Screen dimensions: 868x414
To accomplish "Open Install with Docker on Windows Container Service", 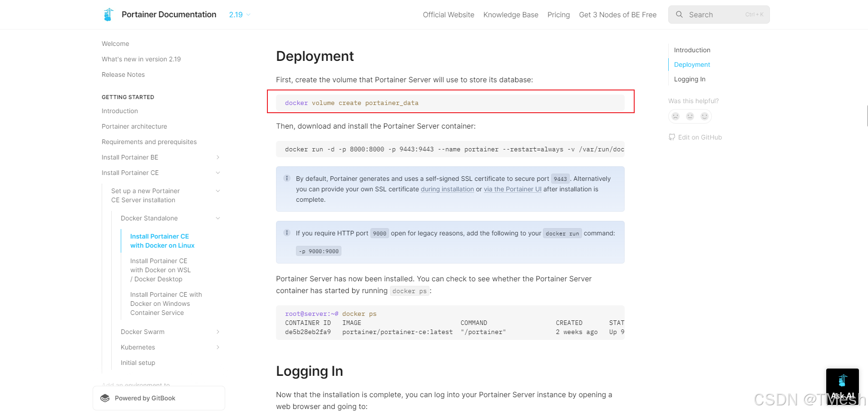I will [x=166, y=304].
